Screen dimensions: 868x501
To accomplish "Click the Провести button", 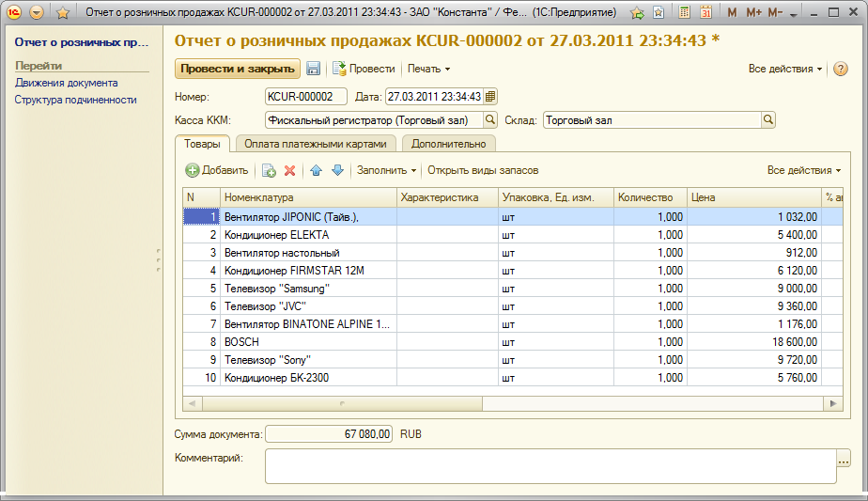I will pos(364,69).
